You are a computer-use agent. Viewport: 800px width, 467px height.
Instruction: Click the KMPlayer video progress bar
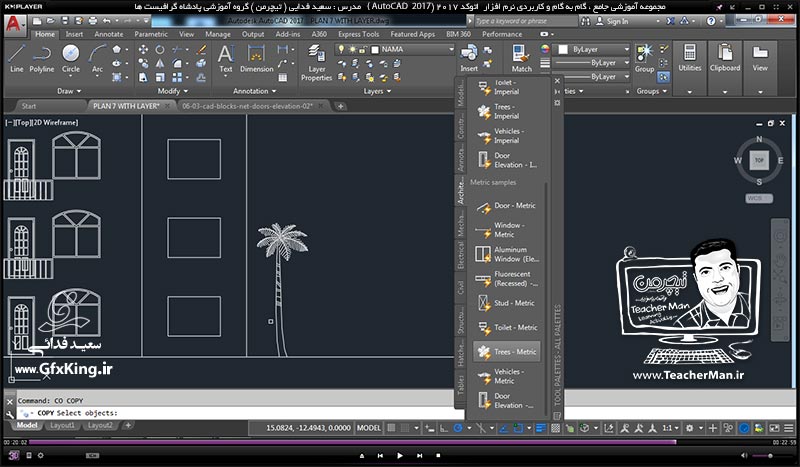(x=400, y=442)
